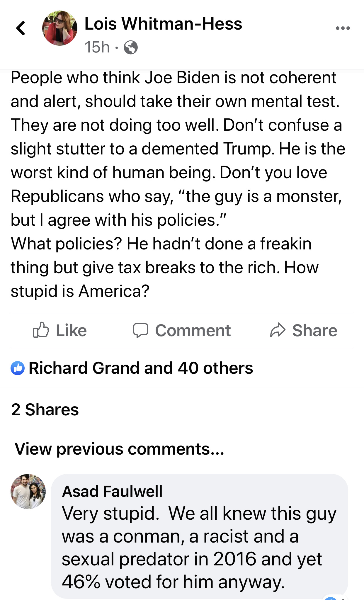Click the blue thumbs-up reaction icon
The height and width of the screenshot is (600, 364).
(18, 368)
